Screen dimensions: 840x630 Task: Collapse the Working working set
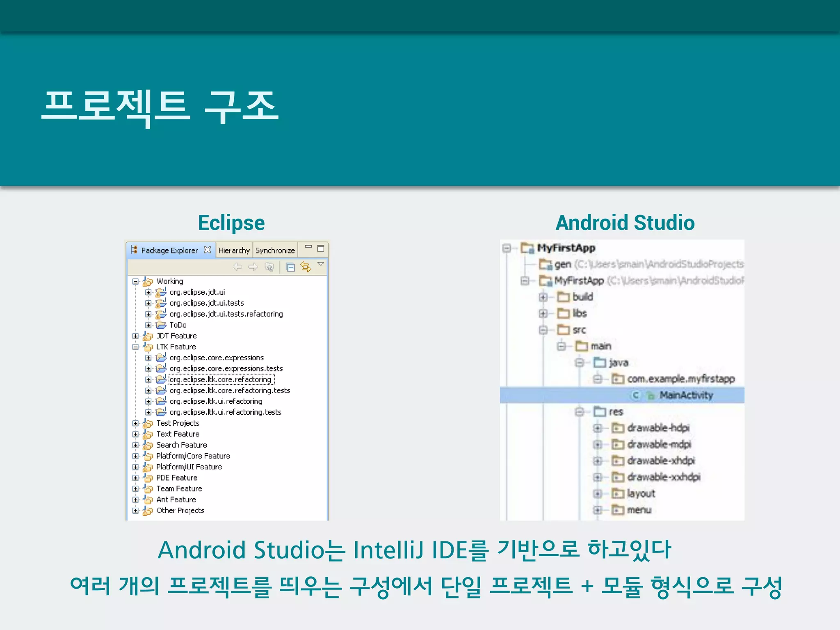135,281
